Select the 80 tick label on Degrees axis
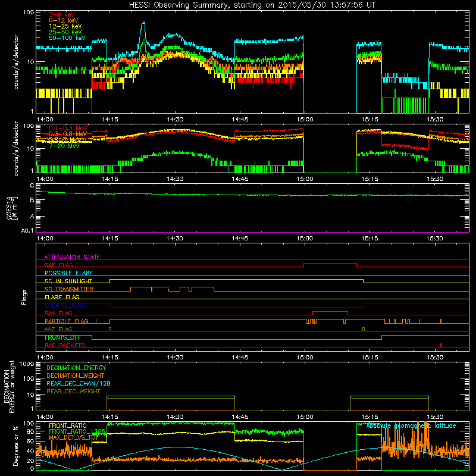This screenshot has height=476, width=476. (30, 432)
